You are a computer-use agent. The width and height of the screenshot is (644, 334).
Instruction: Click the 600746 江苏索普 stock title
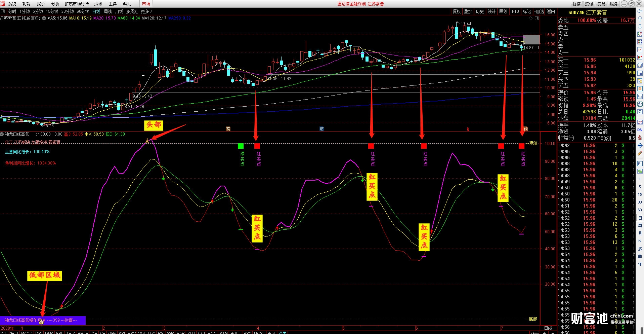click(588, 12)
